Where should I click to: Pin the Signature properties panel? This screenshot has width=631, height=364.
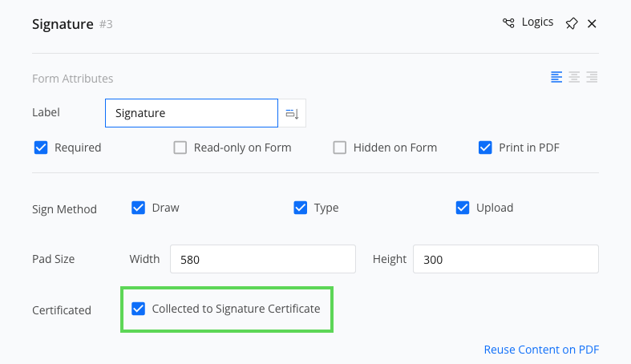(x=571, y=23)
